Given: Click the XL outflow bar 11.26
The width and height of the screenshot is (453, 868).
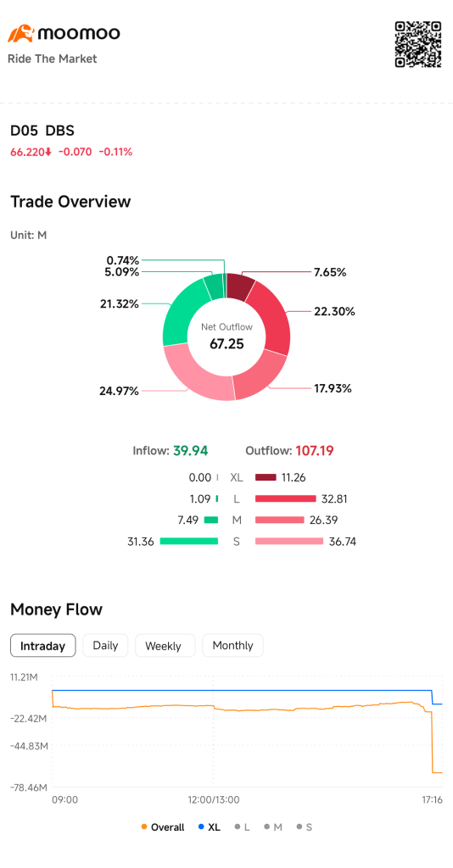Looking at the screenshot, I should (266, 477).
